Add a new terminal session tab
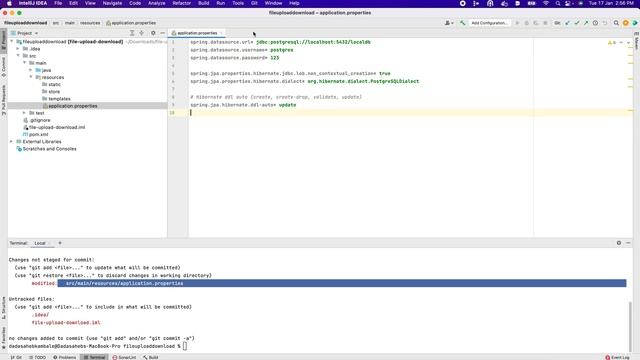The height and width of the screenshot is (360, 640). click(60, 243)
